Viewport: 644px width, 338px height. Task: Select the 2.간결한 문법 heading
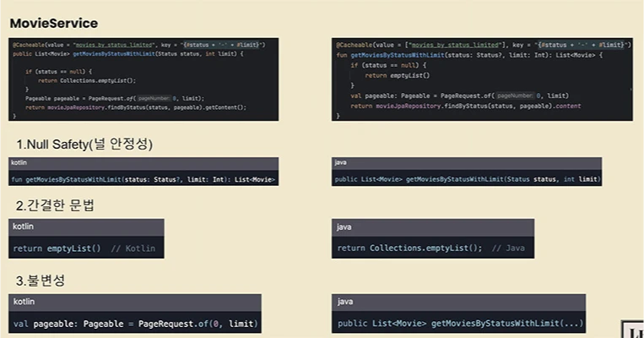(56, 205)
